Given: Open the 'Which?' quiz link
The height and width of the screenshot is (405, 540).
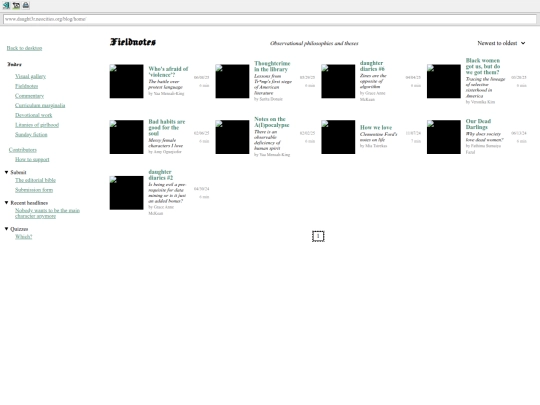Looking at the screenshot, I should pos(23,237).
